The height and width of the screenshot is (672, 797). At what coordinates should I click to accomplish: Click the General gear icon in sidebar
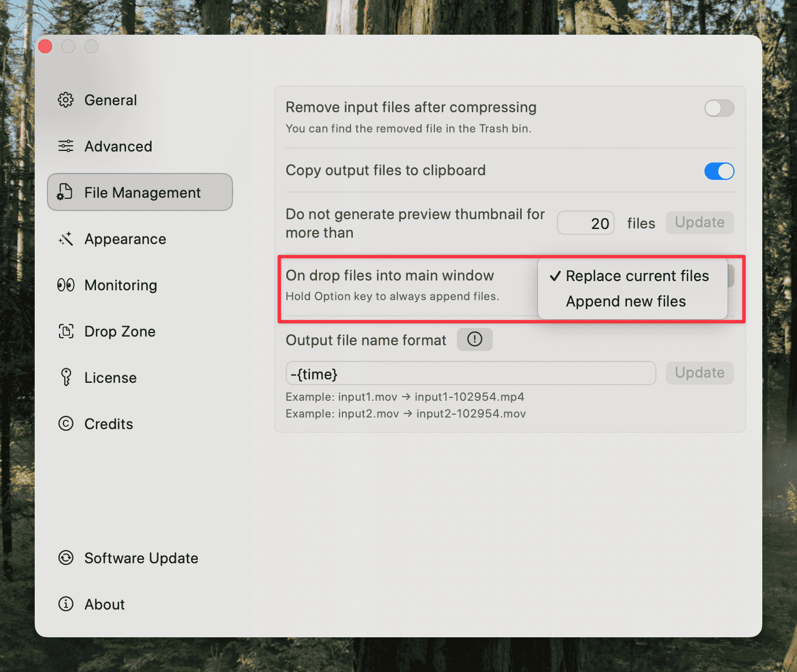(65, 99)
